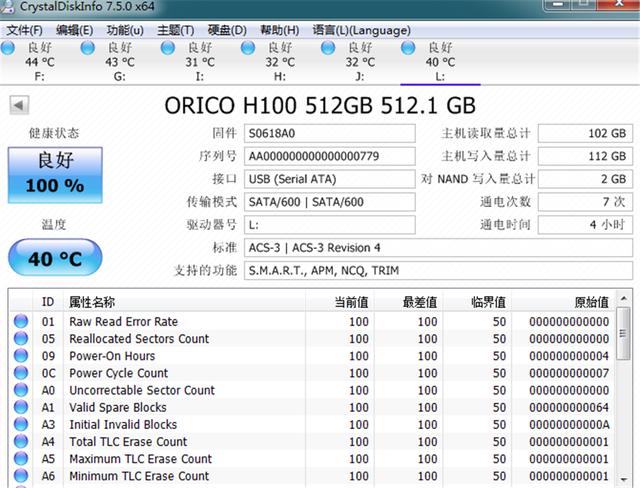Click status orb for Power Cycle Count
This screenshot has height=488, width=640.
tap(21, 373)
